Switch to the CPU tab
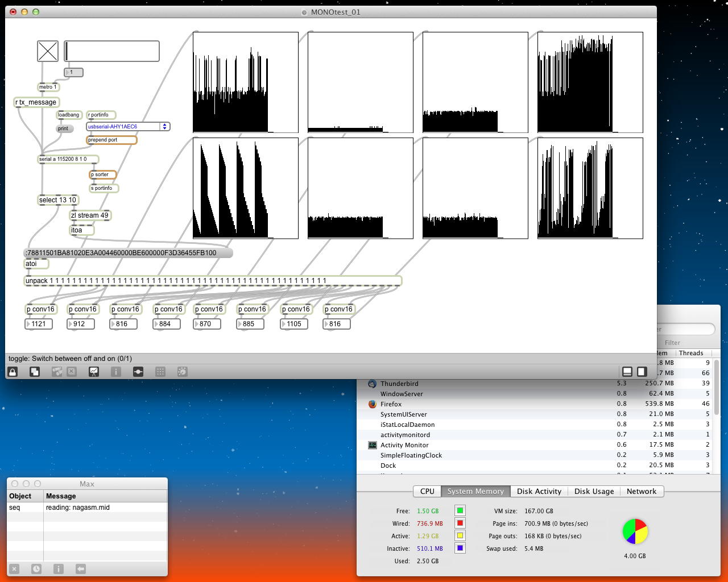 (427, 492)
